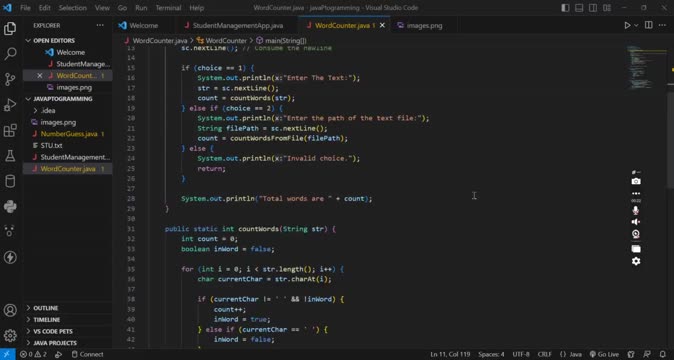Open the Testing flask icon
This screenshot has height=360, width=674.
10,156
